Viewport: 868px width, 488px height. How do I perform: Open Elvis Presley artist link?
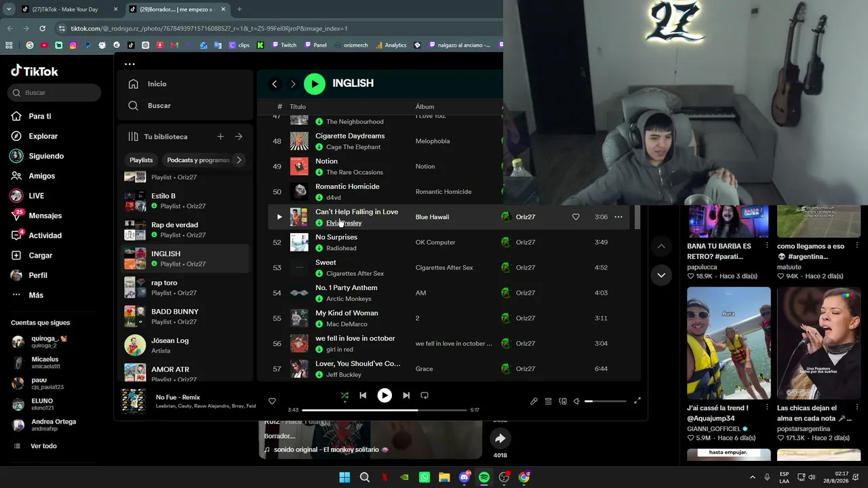click(344, 223)
